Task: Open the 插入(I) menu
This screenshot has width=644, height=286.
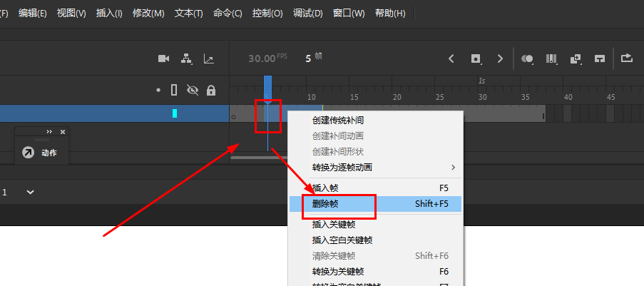Action: point(109,13)
